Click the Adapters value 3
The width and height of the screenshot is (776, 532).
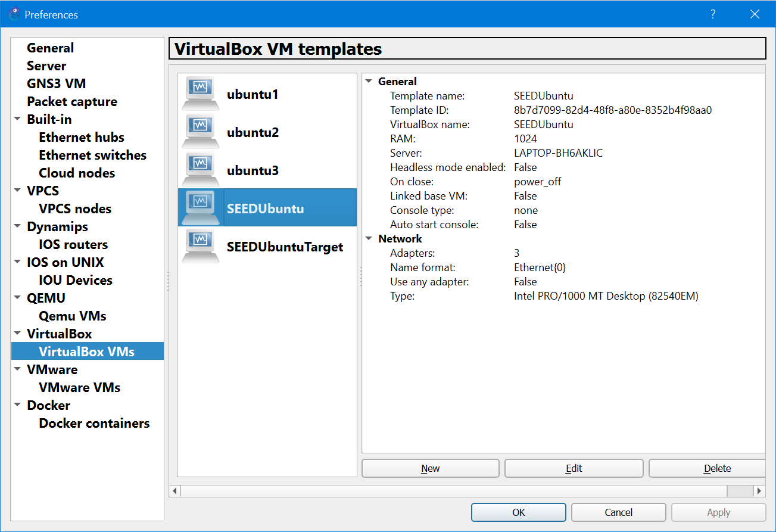[x=517, y=253]
